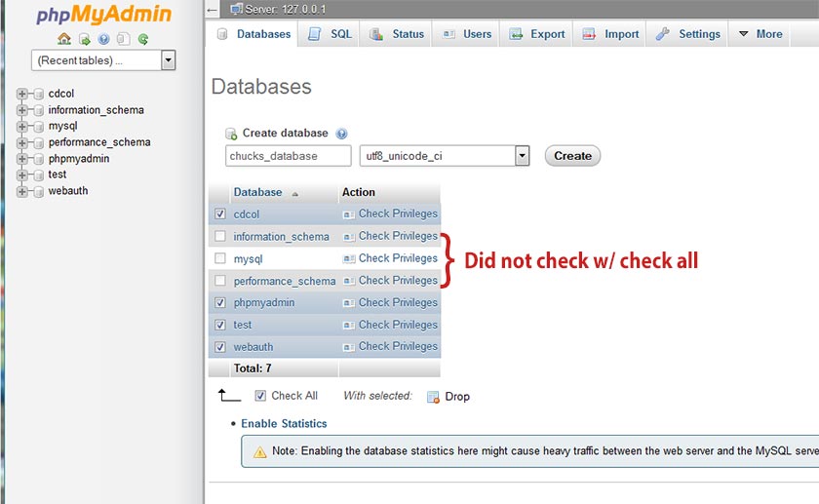Expand the mysql tree node
Viewport: 819px width, 504px height.
click(21, 127)
